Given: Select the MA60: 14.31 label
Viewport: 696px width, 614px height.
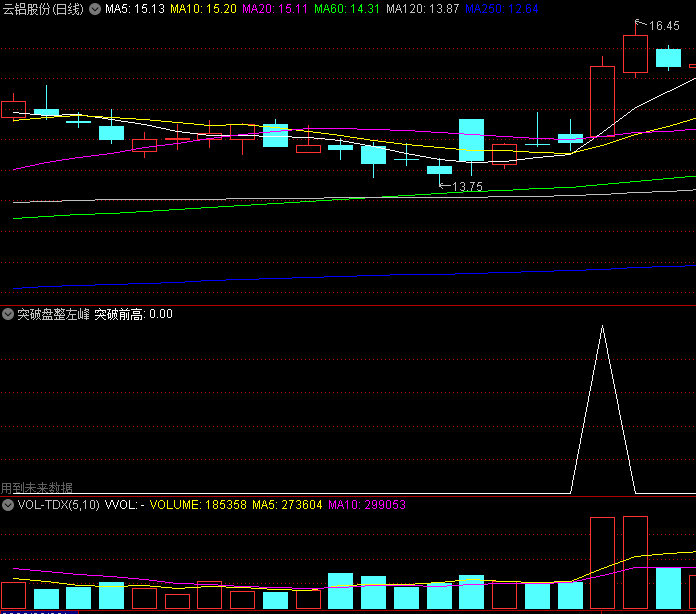Looking at the screenshot, I should (347, 9).
